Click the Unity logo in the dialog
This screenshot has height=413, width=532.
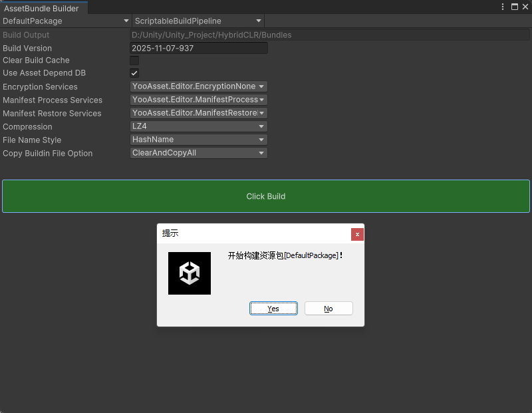pyautogui.click(x=190, y=273)
